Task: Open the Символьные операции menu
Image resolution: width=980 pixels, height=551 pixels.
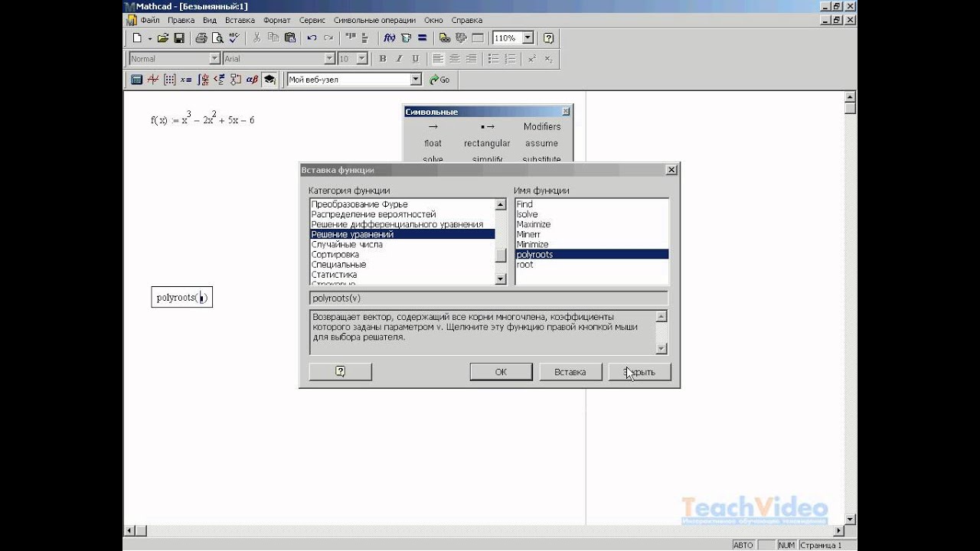Action: pos(375,20)
